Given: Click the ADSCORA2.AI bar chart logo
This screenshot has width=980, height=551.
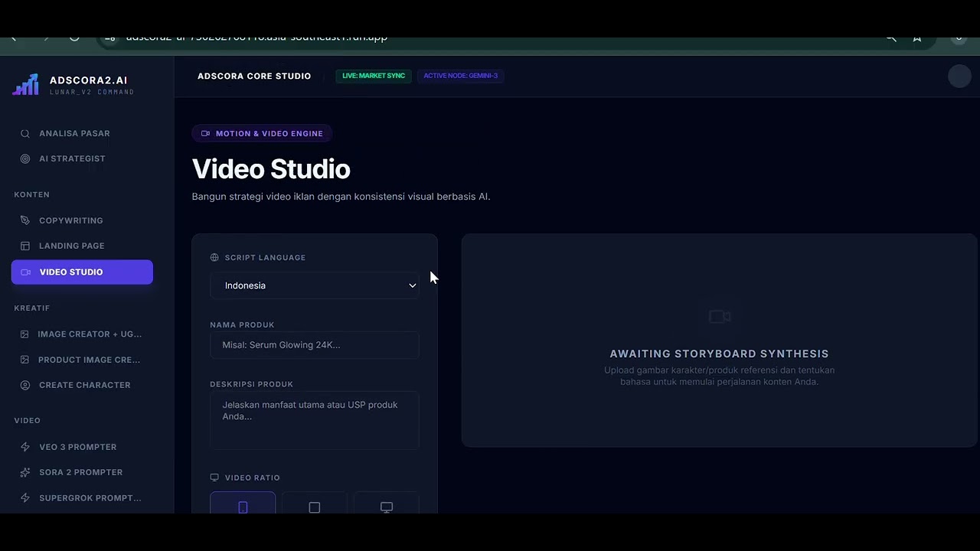Looking at the screenshot, I should tap(25, 85).
